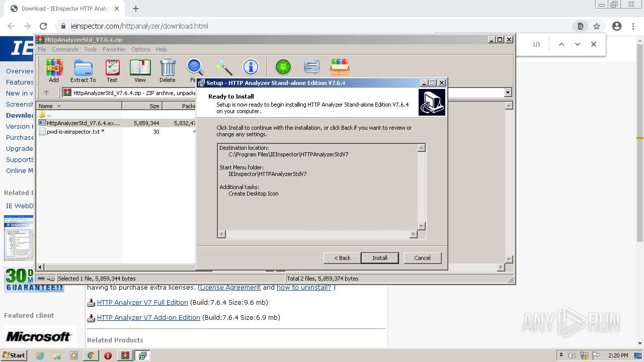The height and width of the screenshot is (362, 644).
Task: Open the 'how to uninstall?' link
Action: click(x=304, y=288)
